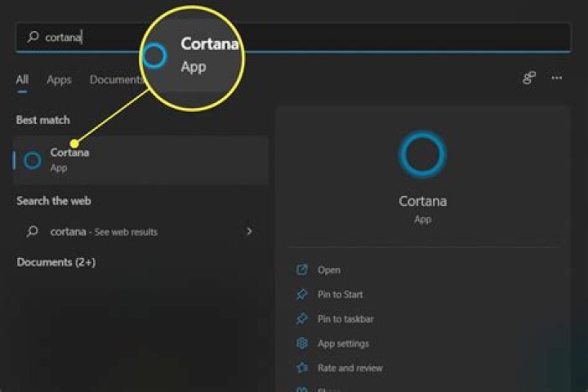Open the three-dot more options menu
This screenshot has height=392, width=588.
click(557, 78)
